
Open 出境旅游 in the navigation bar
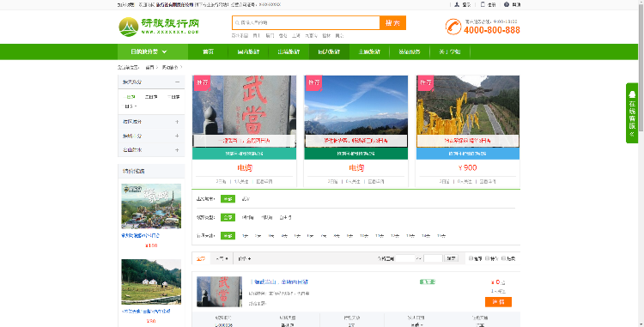pyautogui.click(x=289, y=51)
